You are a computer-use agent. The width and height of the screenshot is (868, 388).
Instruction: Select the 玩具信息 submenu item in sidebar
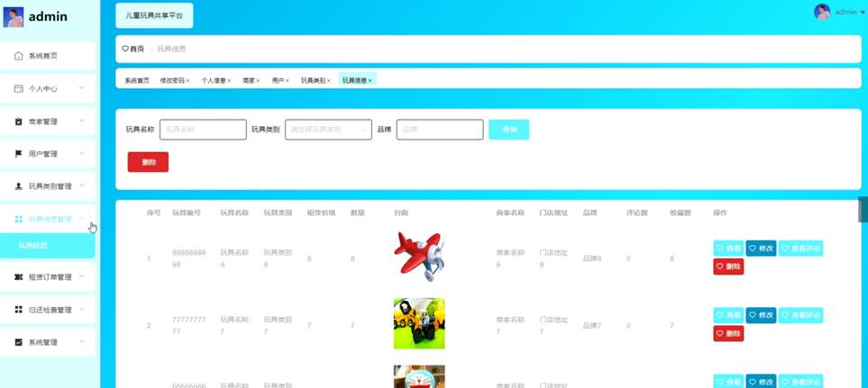pyautogui.click(x=47, y=246)
